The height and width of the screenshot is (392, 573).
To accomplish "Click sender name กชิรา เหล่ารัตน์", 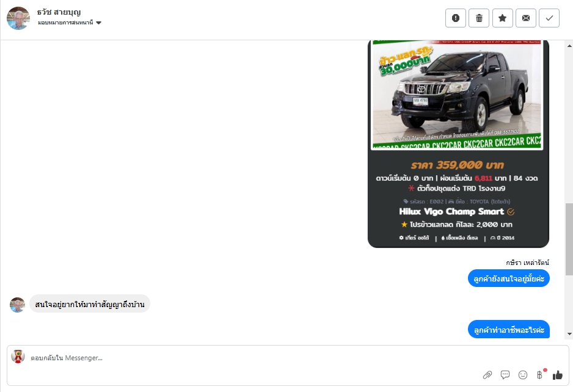I will coord(527,263).
